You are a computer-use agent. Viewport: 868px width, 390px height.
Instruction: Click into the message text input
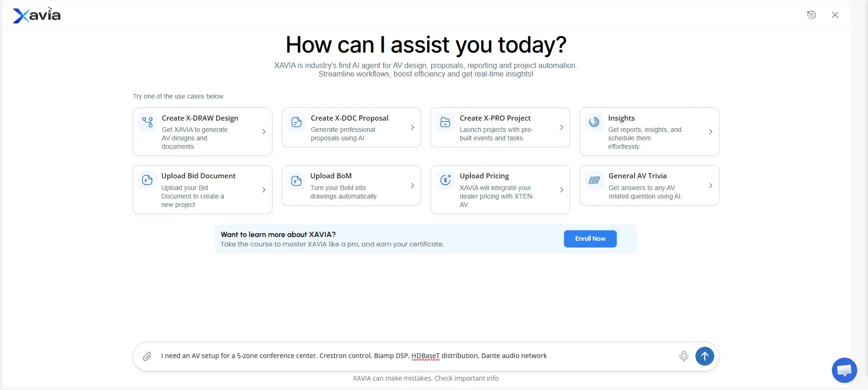(413, 356)
